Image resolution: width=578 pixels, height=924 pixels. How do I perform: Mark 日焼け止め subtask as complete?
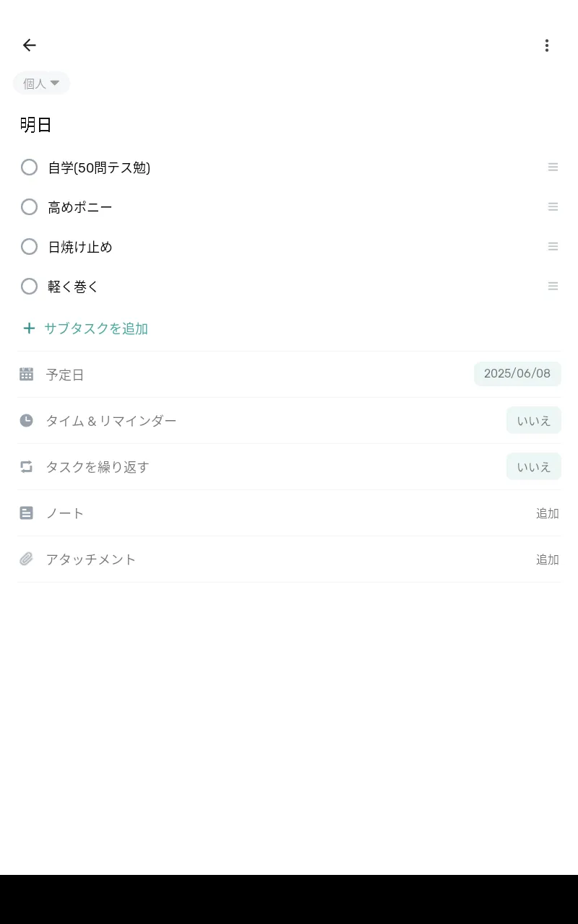click(29, 247)
